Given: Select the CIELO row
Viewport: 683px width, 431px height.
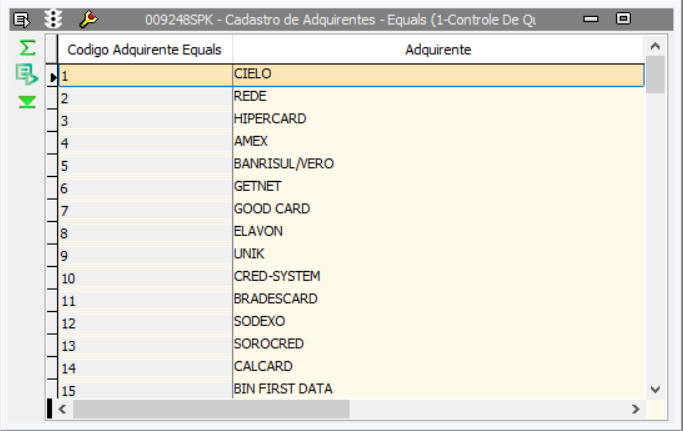Looking at the screenshot, I should [253, 74].
